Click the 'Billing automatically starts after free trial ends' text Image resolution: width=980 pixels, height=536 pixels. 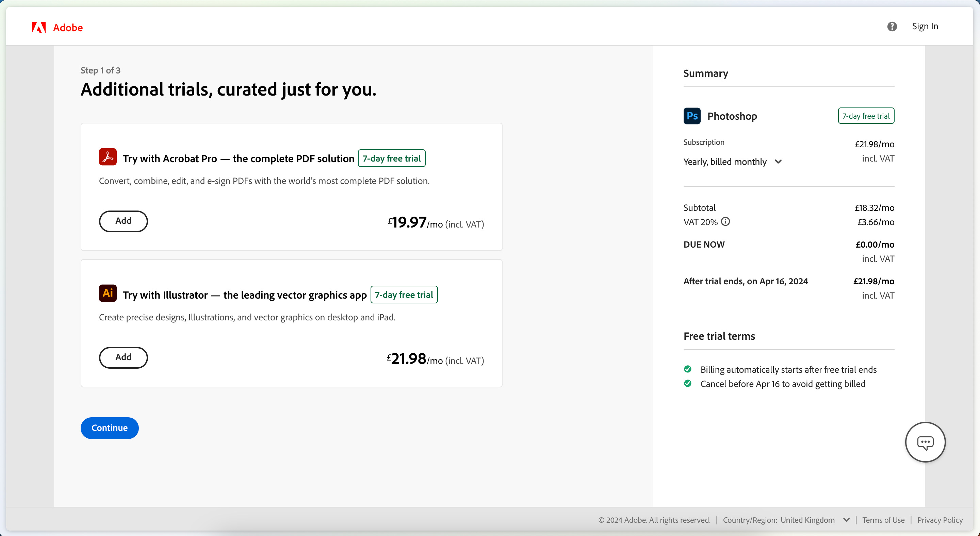[x=788, y=369]
